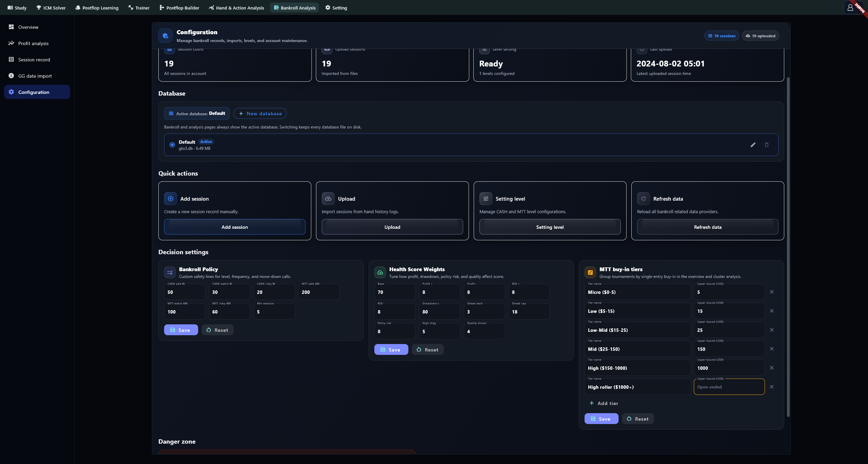This screenshot has width=868, height=464.
Task: Click the MTT buy-in tiers orange icon
Action: 590,272
